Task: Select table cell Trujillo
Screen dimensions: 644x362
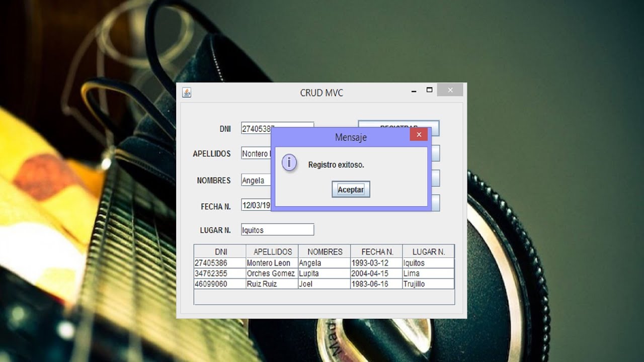Action: (428, 284)
